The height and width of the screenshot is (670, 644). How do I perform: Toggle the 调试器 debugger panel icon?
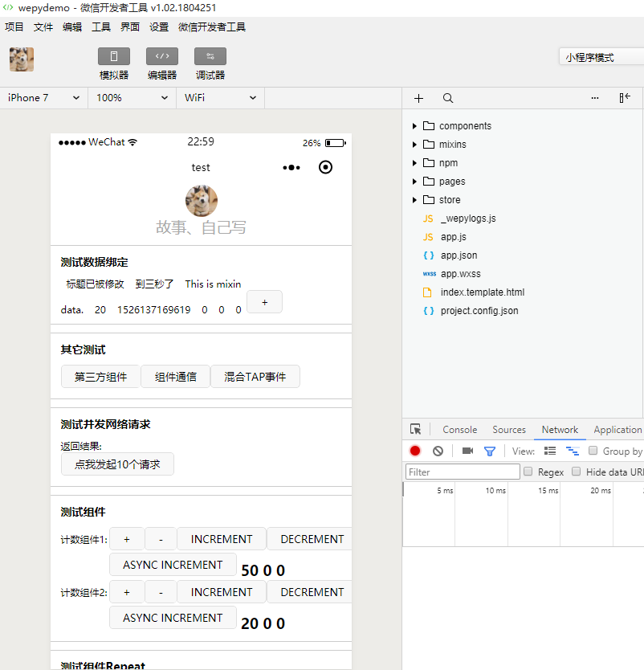tap(210, 56)
